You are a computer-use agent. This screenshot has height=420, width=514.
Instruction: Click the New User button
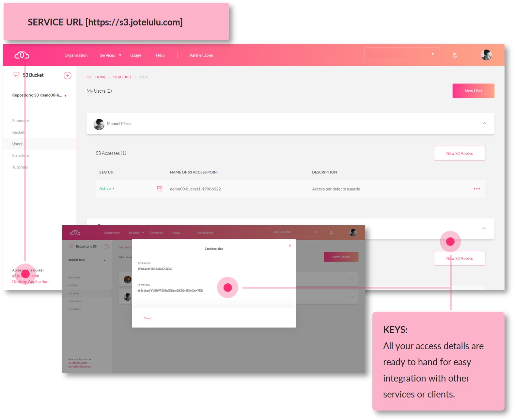473,91
